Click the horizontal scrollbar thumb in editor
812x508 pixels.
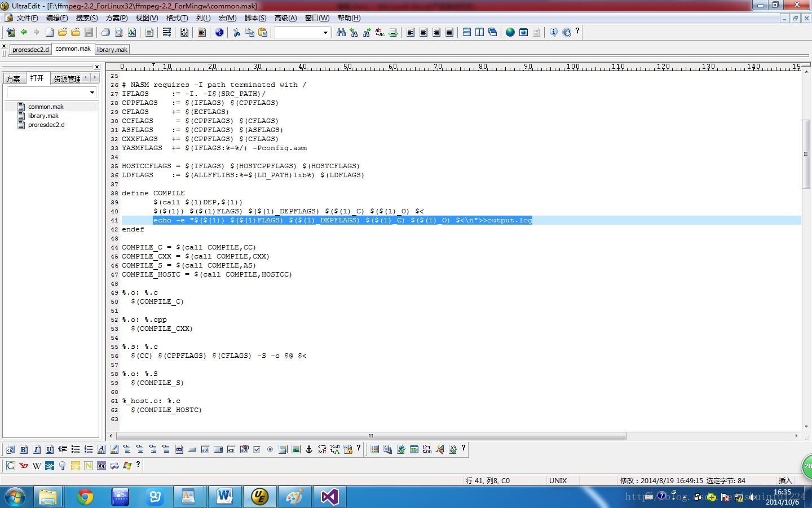[371, 436]
